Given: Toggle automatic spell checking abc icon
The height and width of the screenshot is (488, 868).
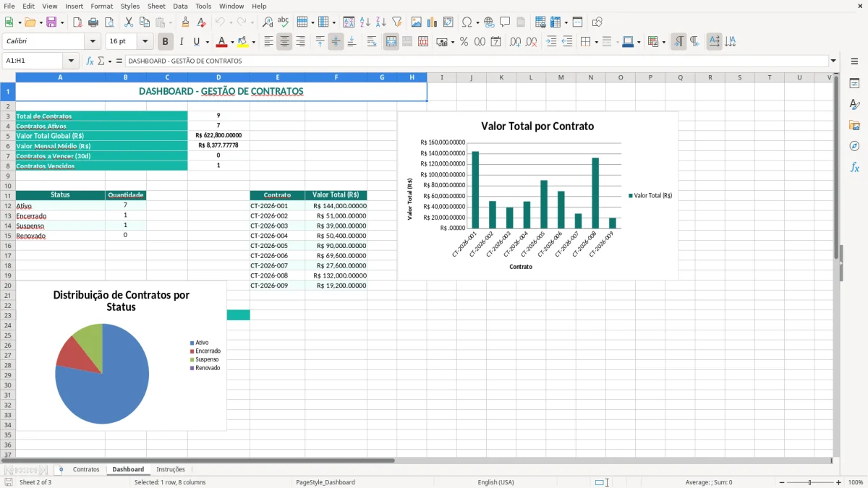Looking at the screenshot, I should pos(284,22).
